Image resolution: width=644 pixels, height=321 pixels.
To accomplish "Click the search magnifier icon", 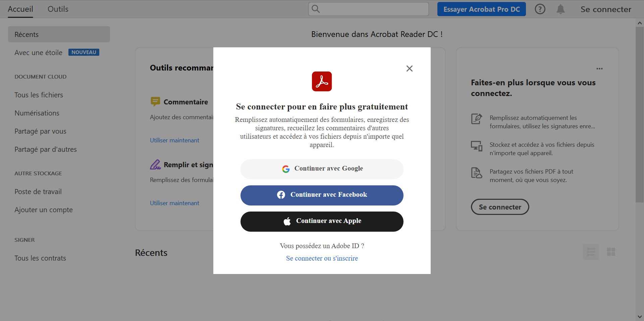I will click(315, 9).
